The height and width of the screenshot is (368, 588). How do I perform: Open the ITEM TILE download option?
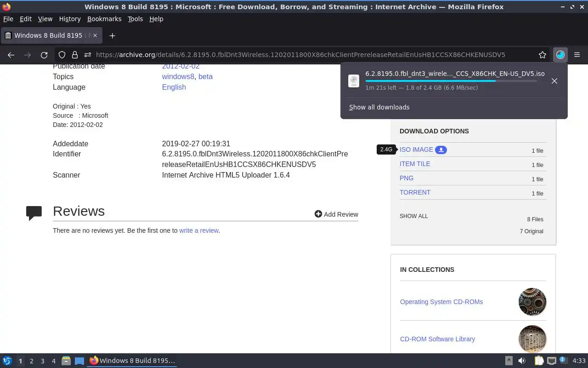tap(415, 164)
